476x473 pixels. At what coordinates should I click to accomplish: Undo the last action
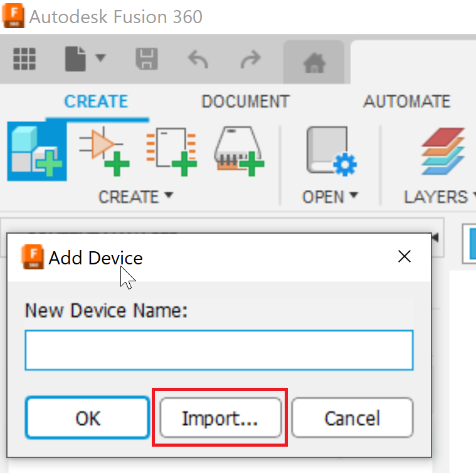(x=198, y=59)
